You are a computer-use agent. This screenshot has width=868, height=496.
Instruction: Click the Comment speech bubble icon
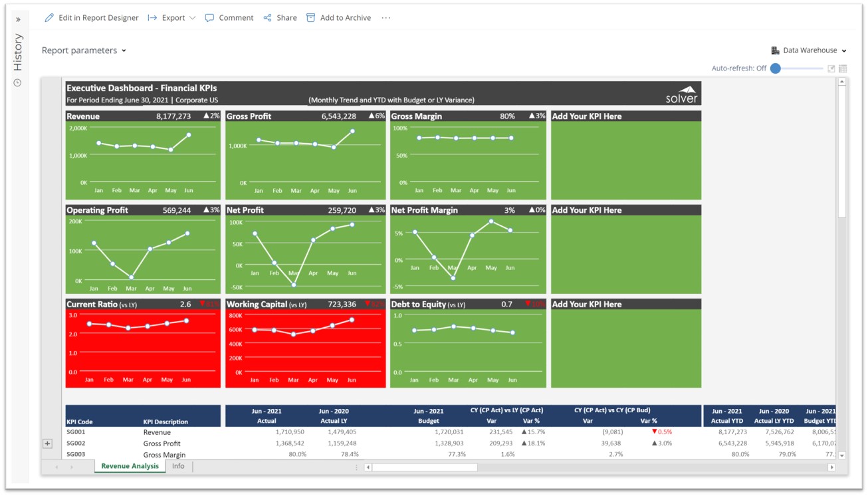click(x=209, y=18)
